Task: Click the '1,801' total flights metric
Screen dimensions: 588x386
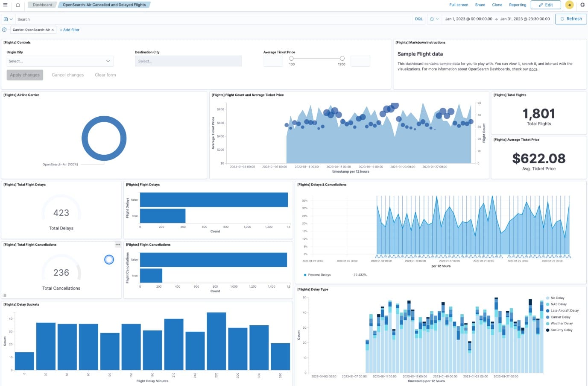Action: 539,114
